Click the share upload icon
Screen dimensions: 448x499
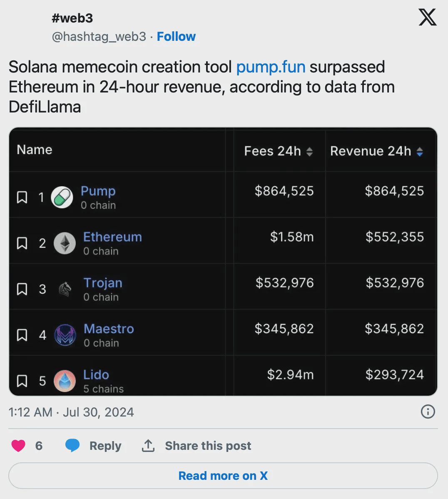pos(148,446)
